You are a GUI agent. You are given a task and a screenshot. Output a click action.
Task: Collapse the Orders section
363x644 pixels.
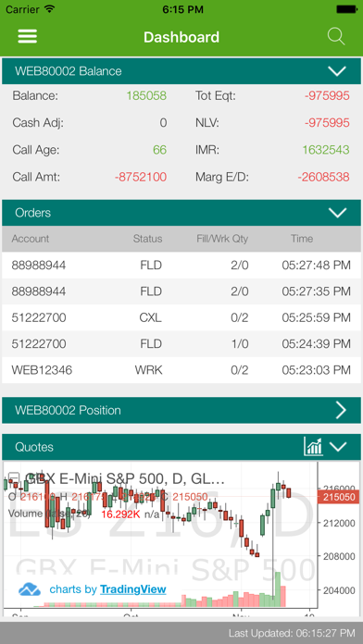pos(337,213)
